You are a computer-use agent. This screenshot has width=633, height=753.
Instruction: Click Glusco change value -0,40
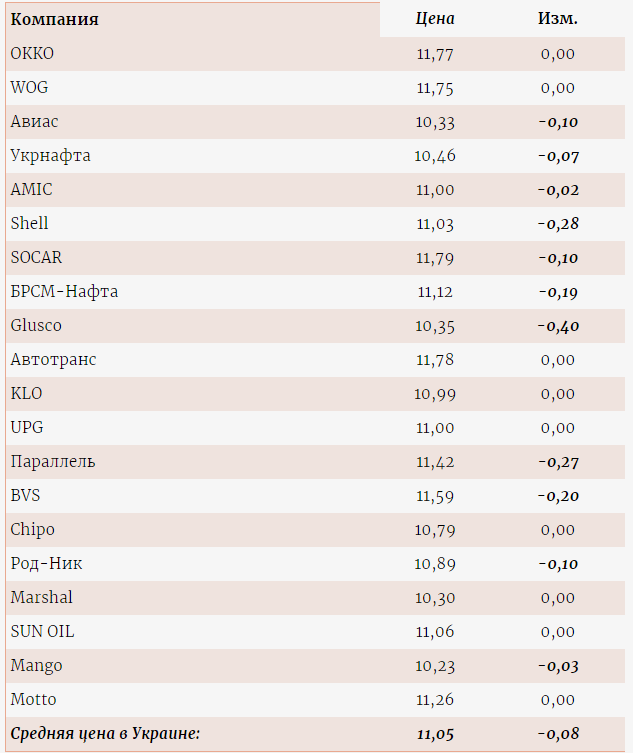558,326
